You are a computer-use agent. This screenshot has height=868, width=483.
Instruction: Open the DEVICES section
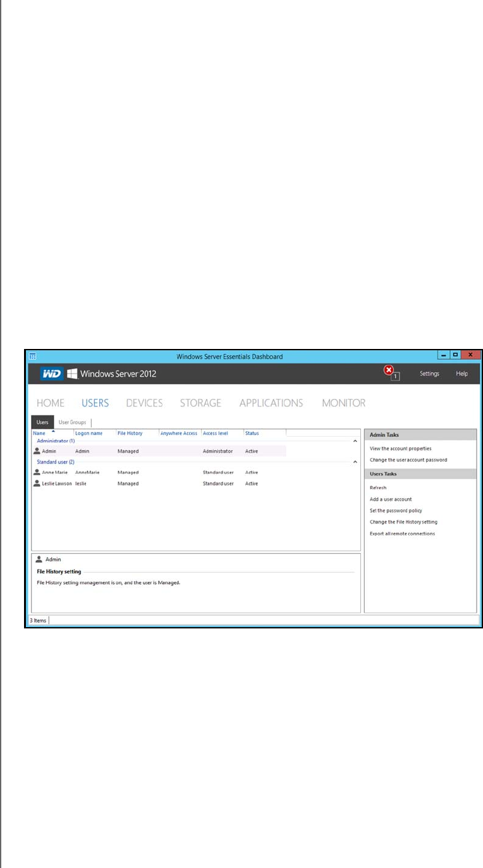pyautogui.click(x=144, y=403)
